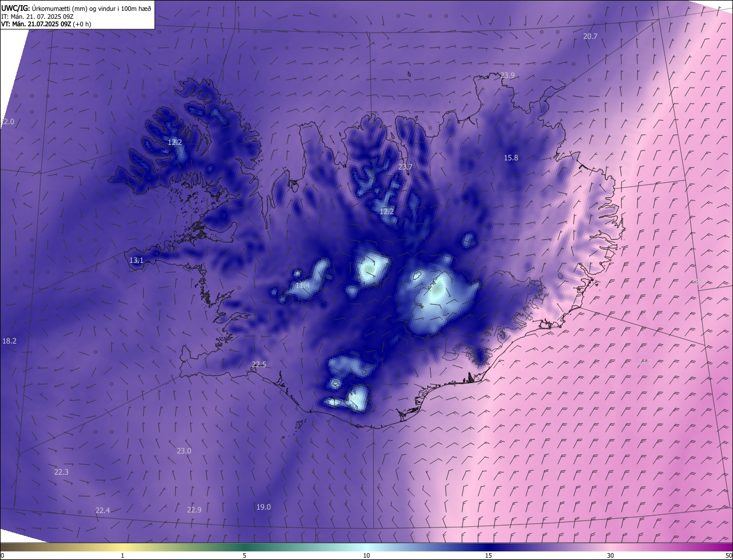733x560 pixels.
Task: Click the UWC/IG map title text
Action: click(x=77, y=8)
